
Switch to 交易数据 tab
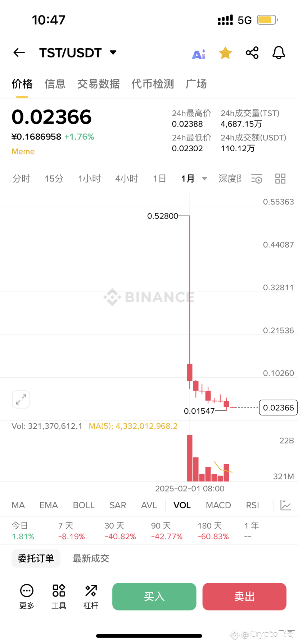(x=98, y=84)
